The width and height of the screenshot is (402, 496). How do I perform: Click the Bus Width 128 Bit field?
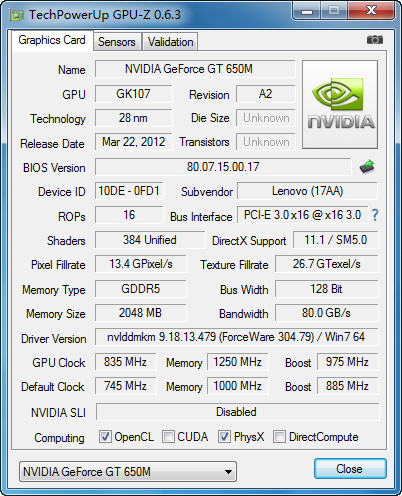(x=327, y=289)
